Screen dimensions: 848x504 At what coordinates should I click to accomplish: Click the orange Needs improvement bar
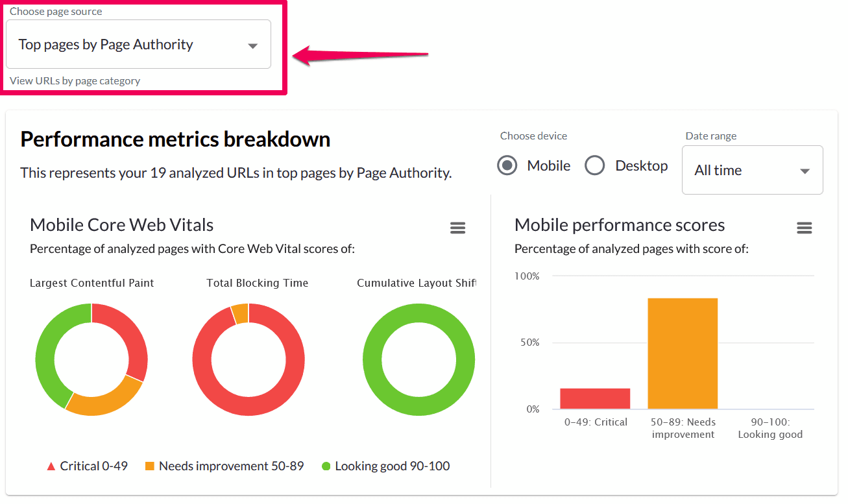(683, 354)
